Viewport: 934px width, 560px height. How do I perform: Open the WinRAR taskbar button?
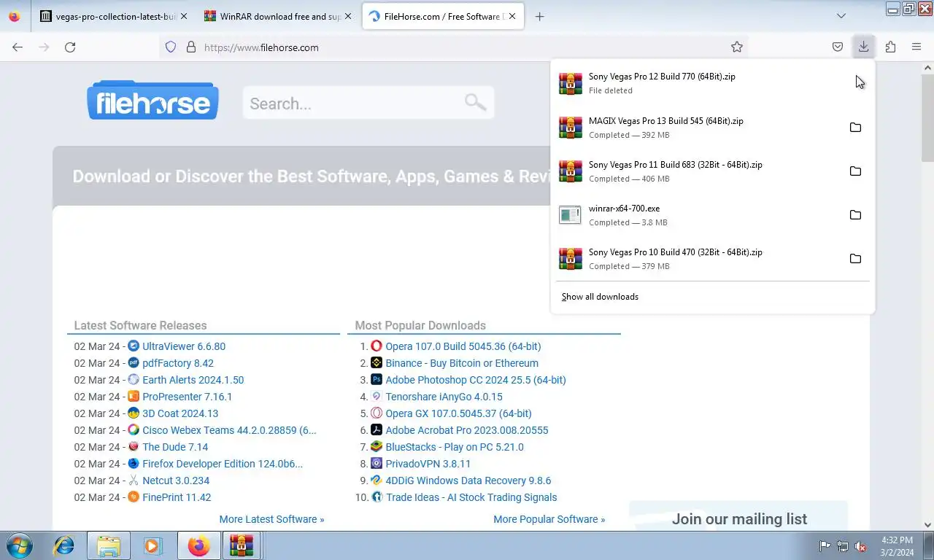[242, 545]
